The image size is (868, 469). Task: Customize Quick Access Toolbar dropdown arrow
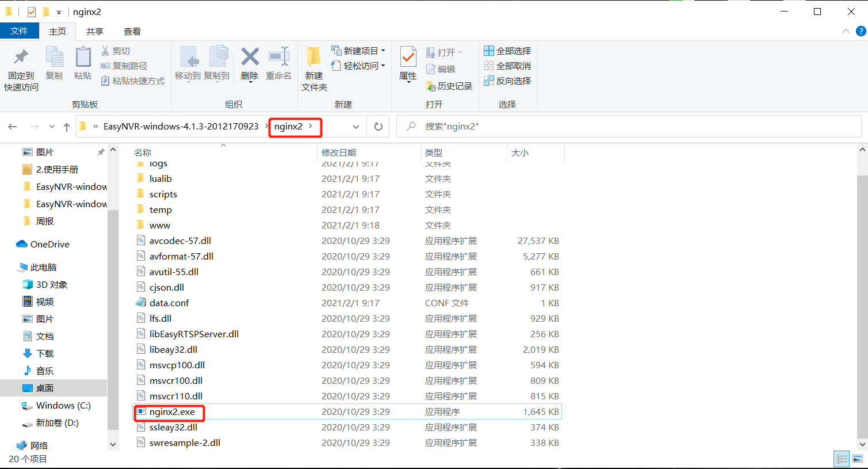[59, 12]
